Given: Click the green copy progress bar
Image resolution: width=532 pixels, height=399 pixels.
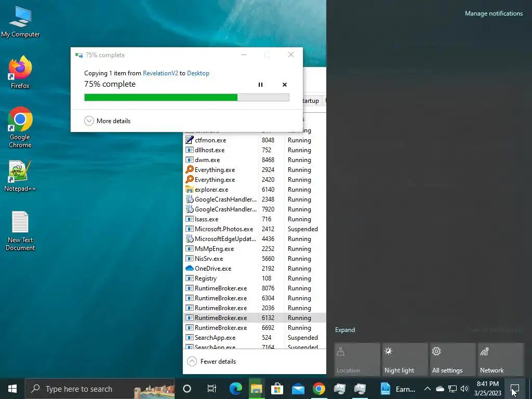Looking at the screenshot, I should point(187,98).
